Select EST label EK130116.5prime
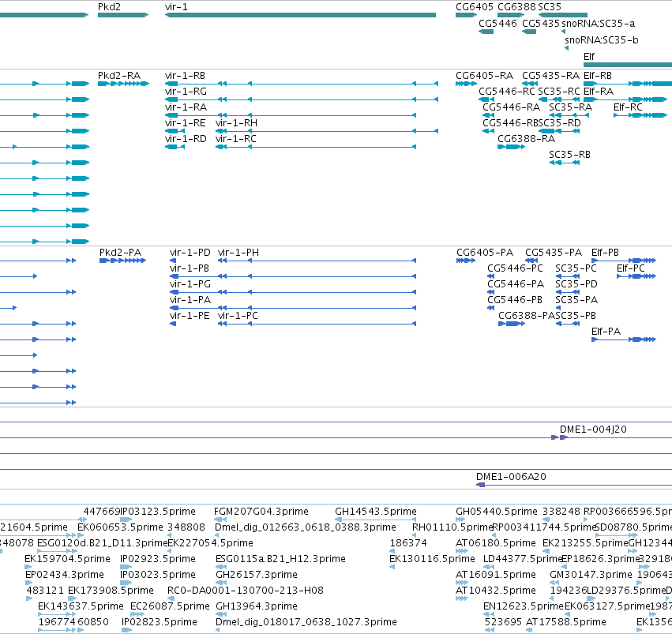The image size is (672, 634). pyautogui.click(x=432, y=559)
